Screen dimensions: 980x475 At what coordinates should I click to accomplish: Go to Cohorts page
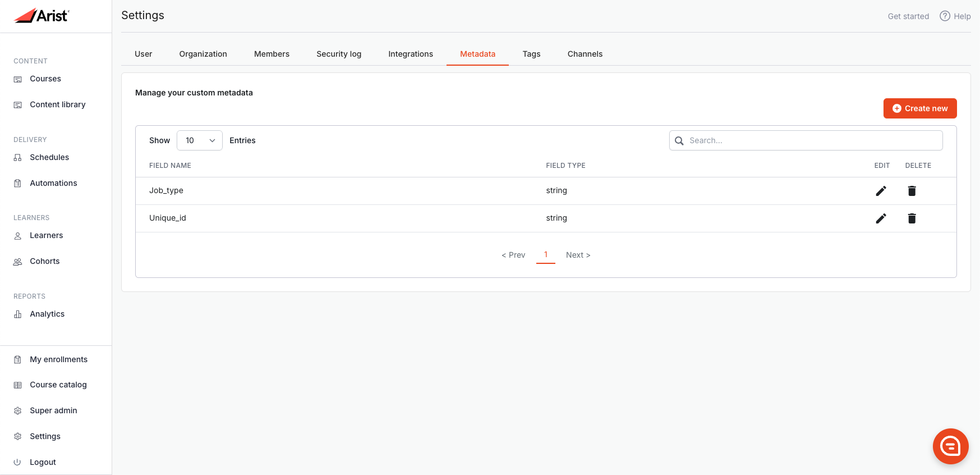(x=45, y=261)
